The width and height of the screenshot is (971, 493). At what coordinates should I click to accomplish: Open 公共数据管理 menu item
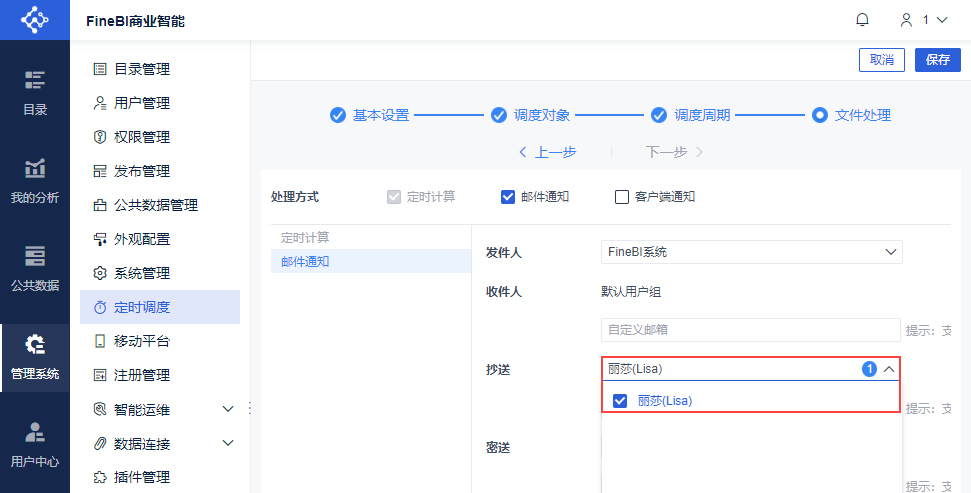click(160, 205)
